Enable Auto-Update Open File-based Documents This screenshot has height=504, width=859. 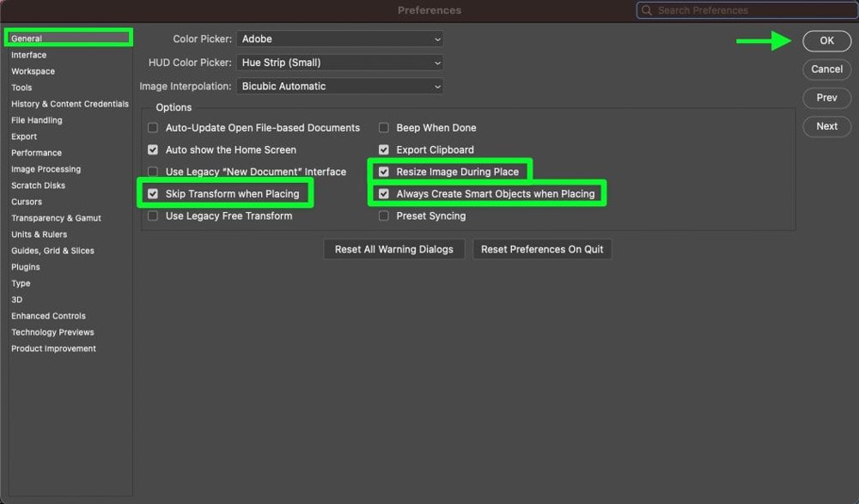(153, 128)
